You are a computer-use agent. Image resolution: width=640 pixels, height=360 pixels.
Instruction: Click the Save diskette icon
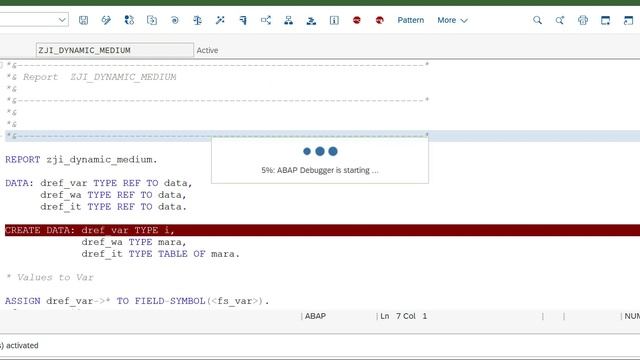83,20
